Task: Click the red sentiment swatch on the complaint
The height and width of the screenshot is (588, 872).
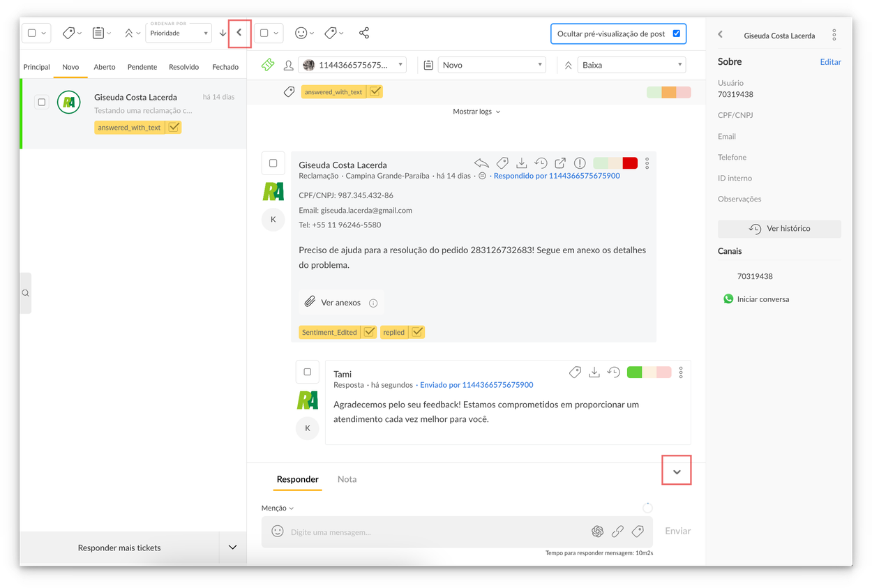Action: click(630, 163)
